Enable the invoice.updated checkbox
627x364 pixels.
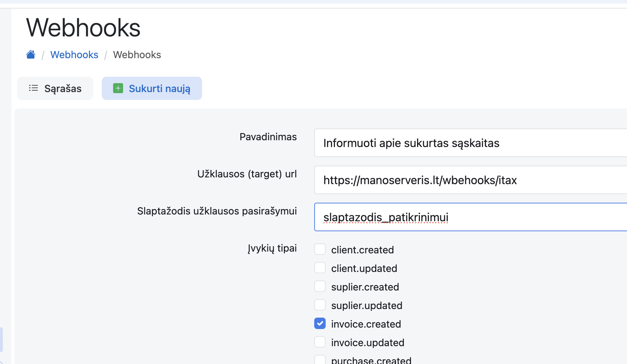tap(320, 342)
